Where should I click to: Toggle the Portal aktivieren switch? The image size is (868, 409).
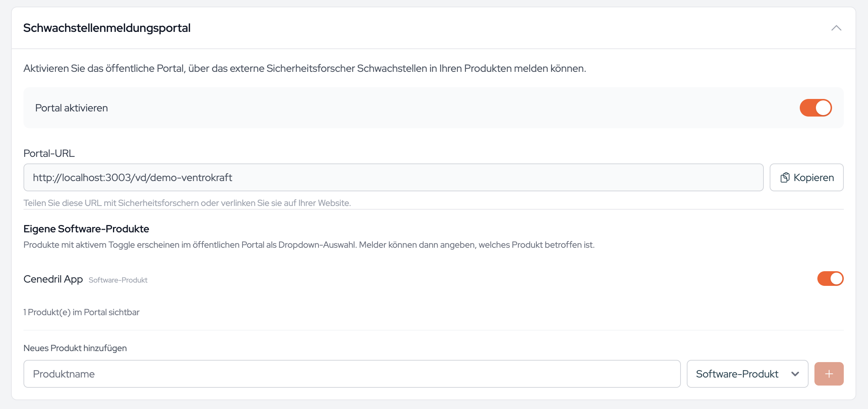pyautogui.click(x=816, y=108)
